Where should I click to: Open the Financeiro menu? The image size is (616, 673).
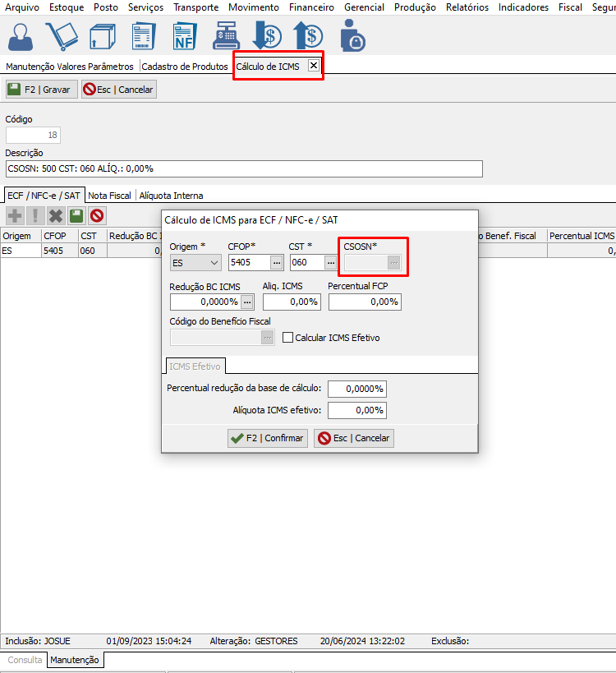click(312, 7)
